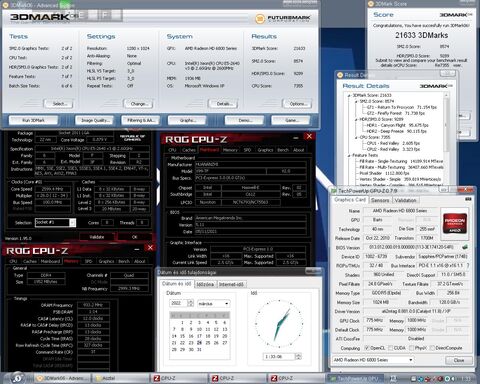Viewport: 480px width, 384px height.
Task: Click the GPU-Z title bar icon
Action: click(334, 191)
